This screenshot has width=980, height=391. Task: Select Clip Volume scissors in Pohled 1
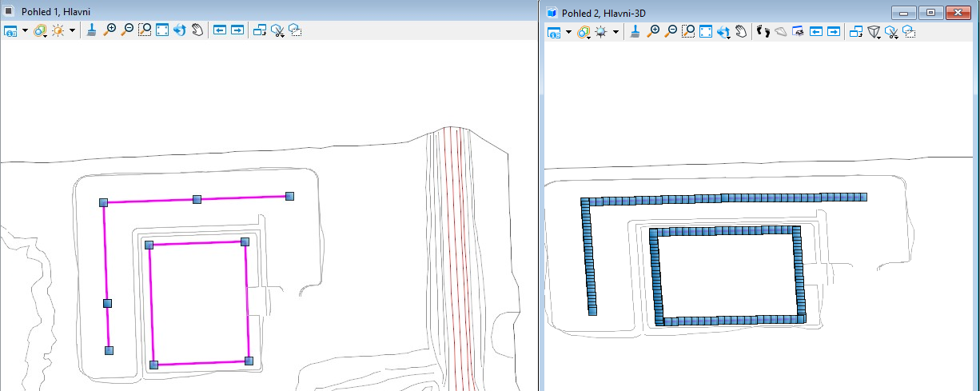(277, 30)
